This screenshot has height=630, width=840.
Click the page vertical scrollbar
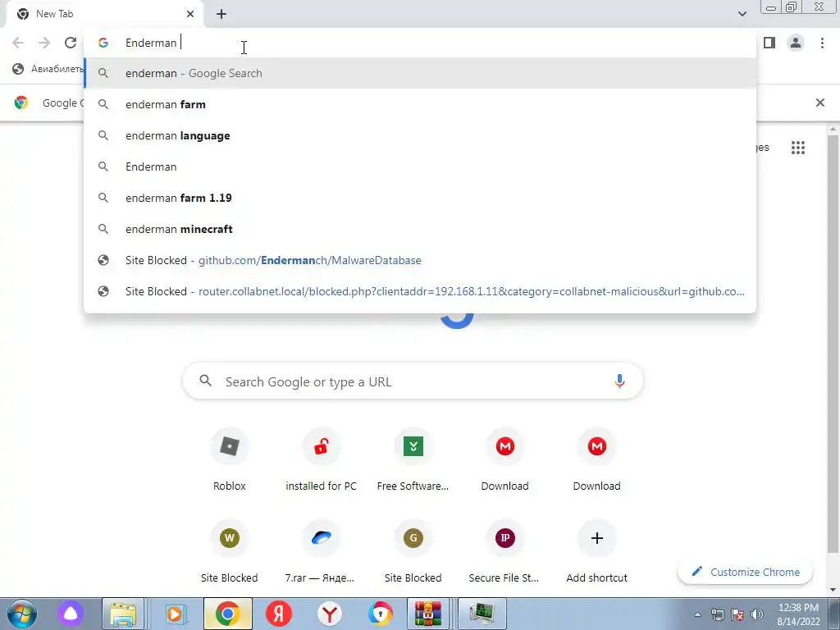pos(833,343)
